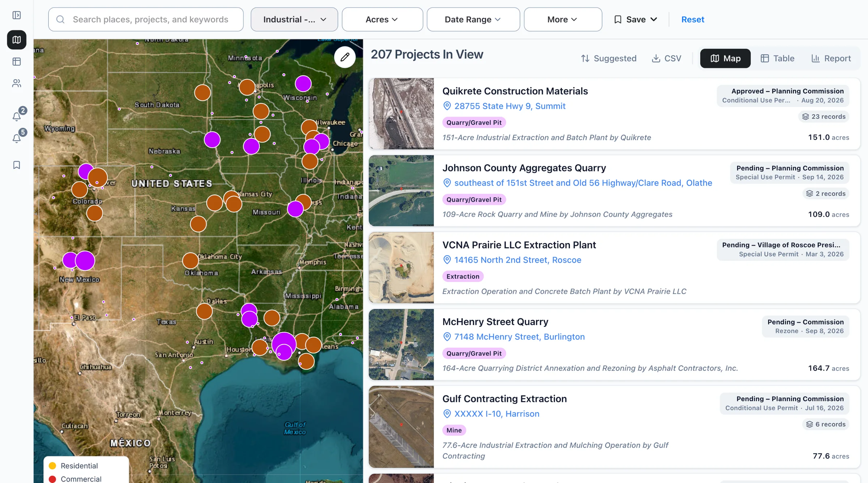Image resolution: width=868 pixels, height=483 pixels.
Task: Open address 14165 North 2nd Street, Roscoe
Action: 518,260
